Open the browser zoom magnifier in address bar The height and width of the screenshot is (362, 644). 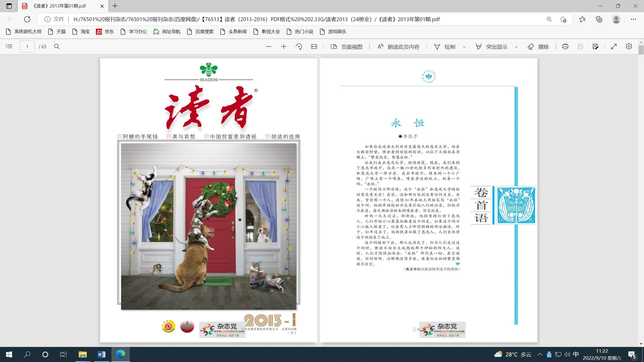[x=549, y=19]
